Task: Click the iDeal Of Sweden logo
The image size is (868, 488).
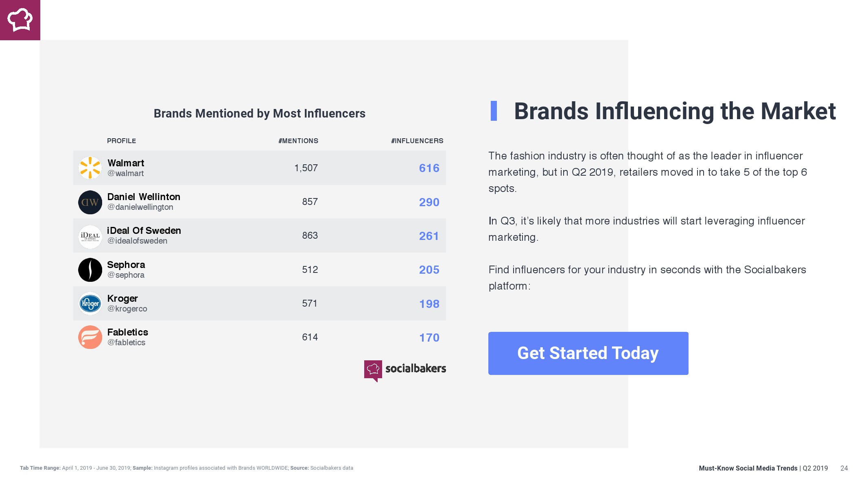Action: tap(90, 236)
